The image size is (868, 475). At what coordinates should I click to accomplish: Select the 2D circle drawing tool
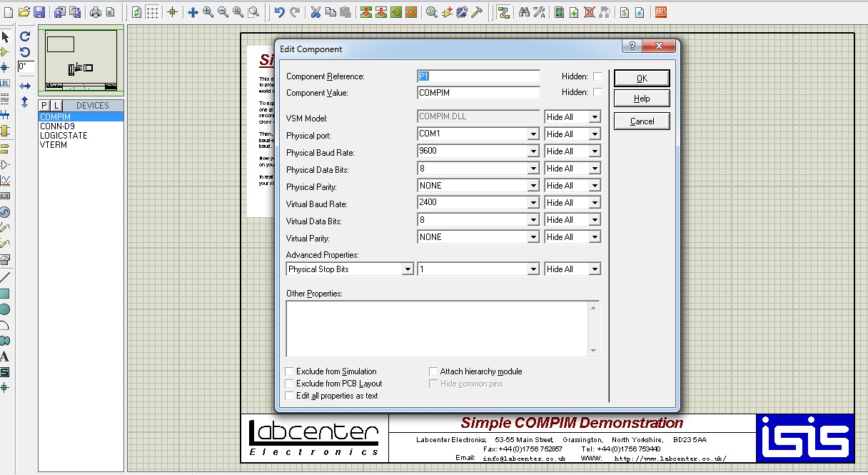click(x=5, y=309)
